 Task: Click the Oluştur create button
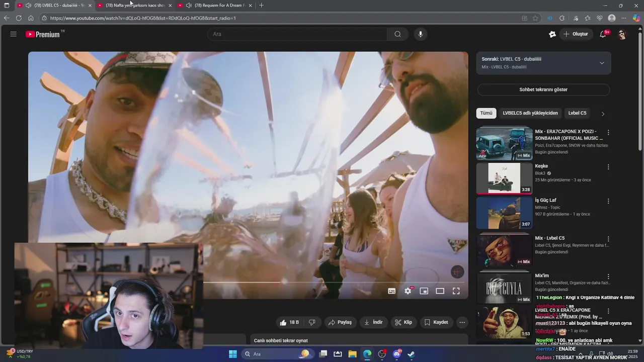[x=576, y=34]
